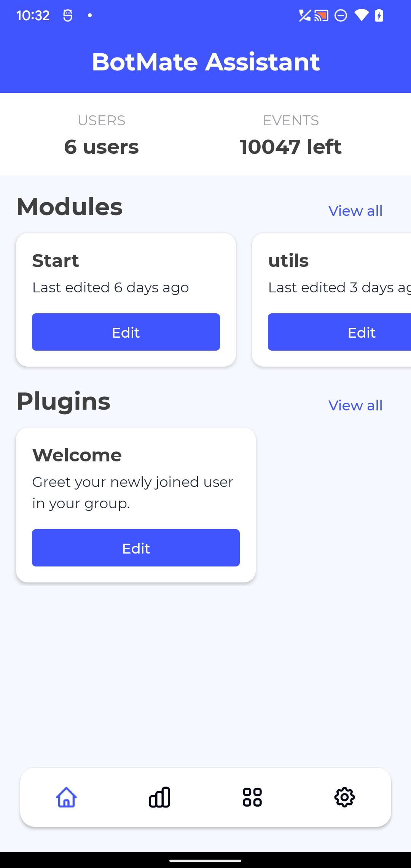
Task: Tap the "6 users" count
Action: click(x=101, y=147)
